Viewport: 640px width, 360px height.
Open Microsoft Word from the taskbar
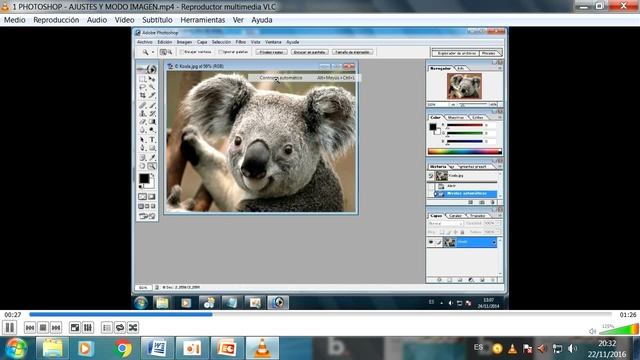coord(157,348)
